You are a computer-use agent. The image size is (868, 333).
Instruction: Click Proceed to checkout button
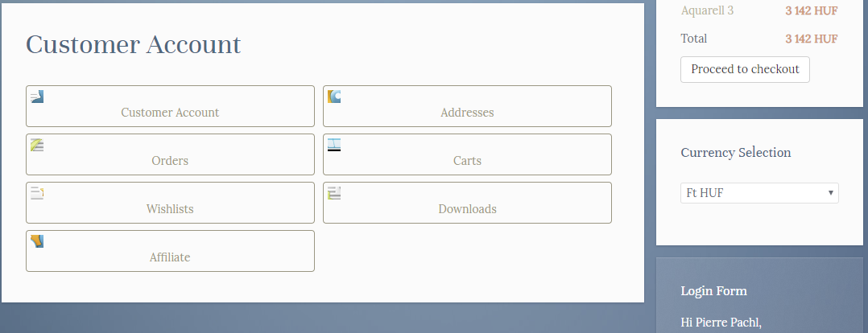click(x=745, y=70)
